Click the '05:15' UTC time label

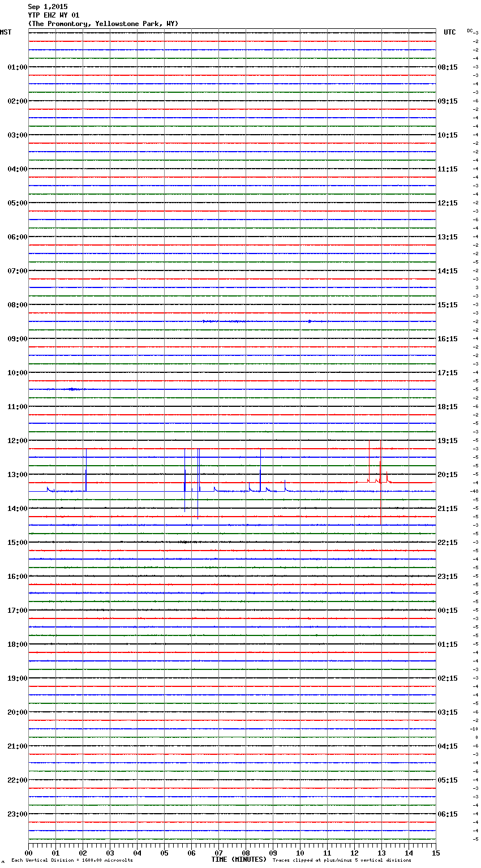pos(448,780)
